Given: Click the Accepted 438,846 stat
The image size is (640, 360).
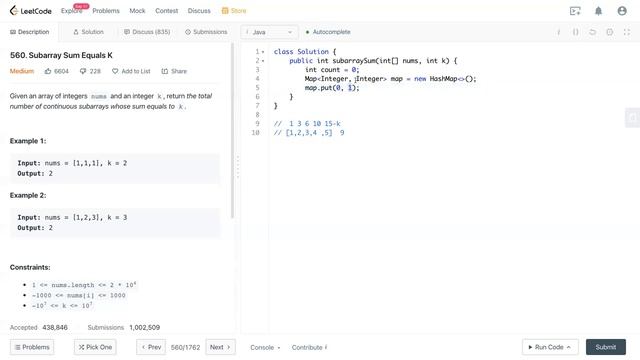Looking at the screenshot, I should pyautogui.click(x=39, y=327).
